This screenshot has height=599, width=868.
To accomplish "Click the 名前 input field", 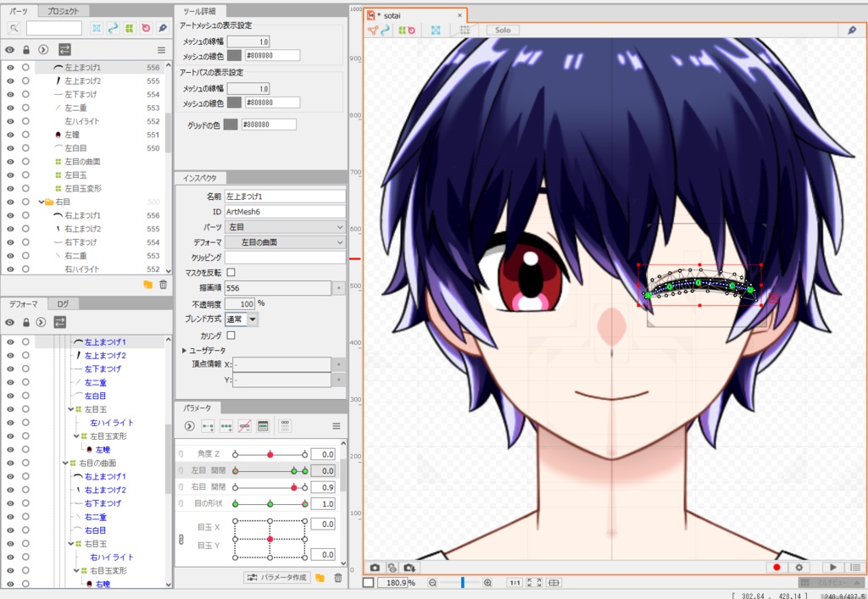I will pos(285,197).
